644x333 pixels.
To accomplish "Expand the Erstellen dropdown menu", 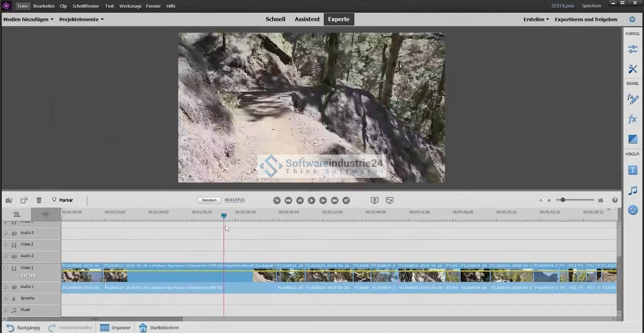I will point(536,19).
